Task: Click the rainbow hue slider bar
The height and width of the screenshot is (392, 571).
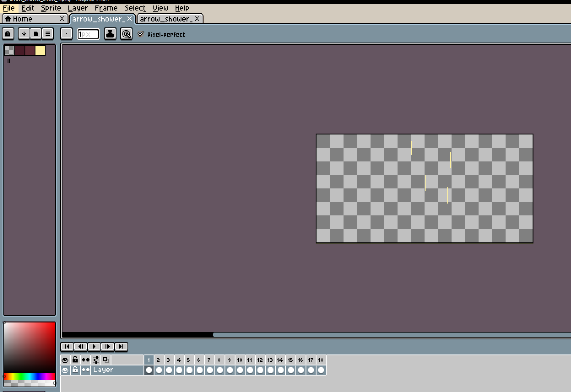Action: click(30, 376)
